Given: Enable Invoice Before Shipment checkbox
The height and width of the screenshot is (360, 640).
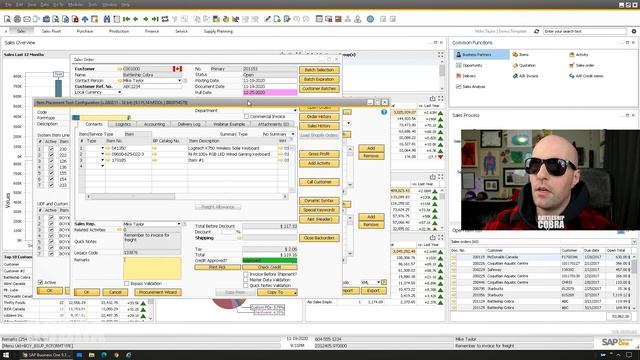Looking at the screenshot, I should [246, 274].
